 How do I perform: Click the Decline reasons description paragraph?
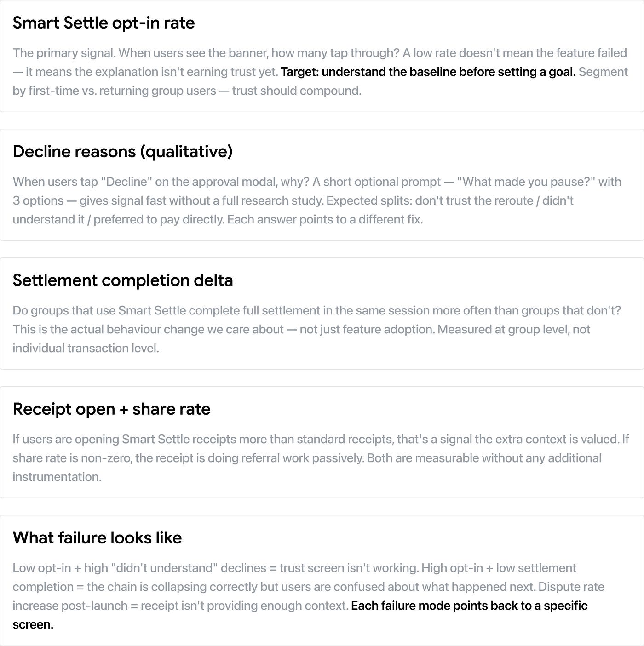point(317,200)
